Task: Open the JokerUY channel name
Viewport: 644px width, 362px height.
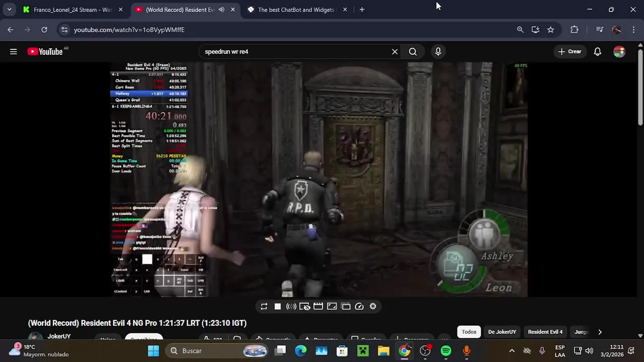Action: coord(59,336)
